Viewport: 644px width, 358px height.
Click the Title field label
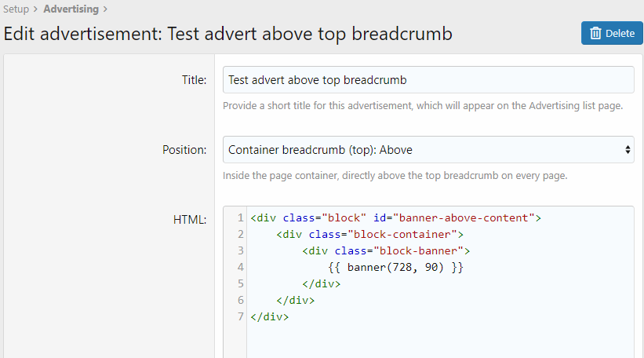[194, 80]
